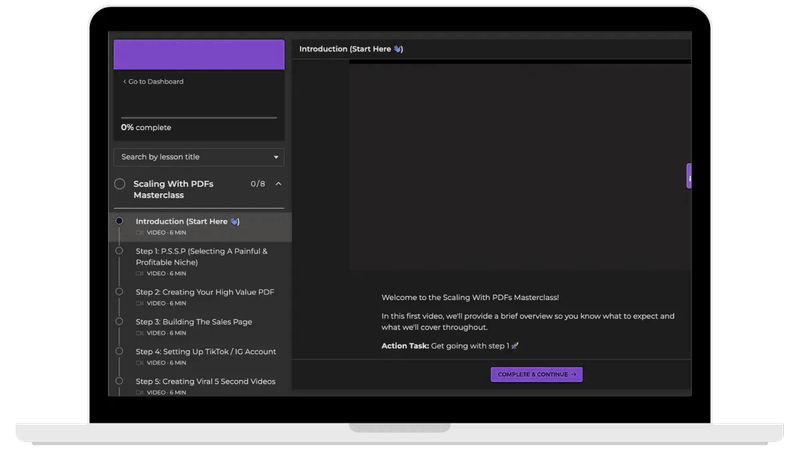Image resolution: width=800 pixels, height=450 pixels.
Task: Toggle Scaling With PDFs Masterclass completion circle
Action: point(119,184)
